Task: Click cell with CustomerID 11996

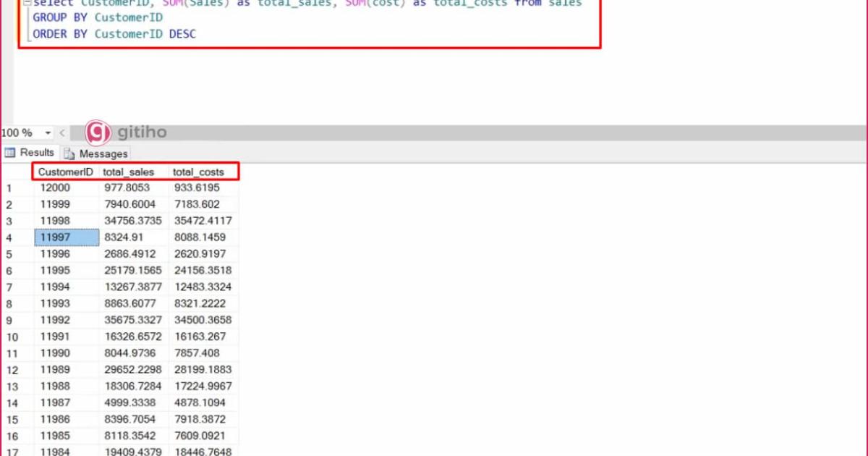Action: 67,254
